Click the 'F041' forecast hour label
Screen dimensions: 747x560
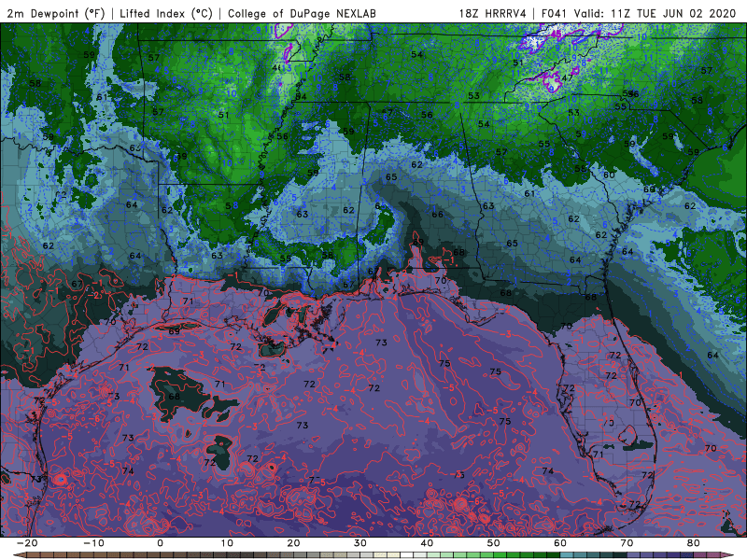click(x=555, y=13)
